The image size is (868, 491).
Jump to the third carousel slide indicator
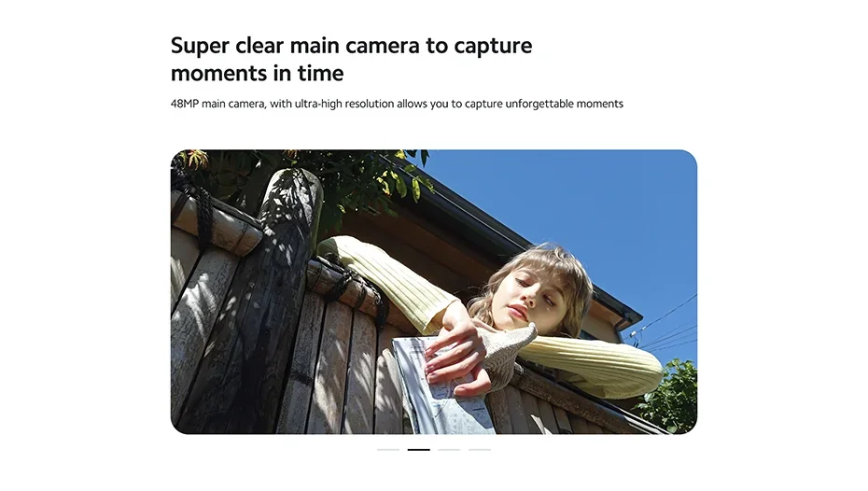[x=449, y=450]
